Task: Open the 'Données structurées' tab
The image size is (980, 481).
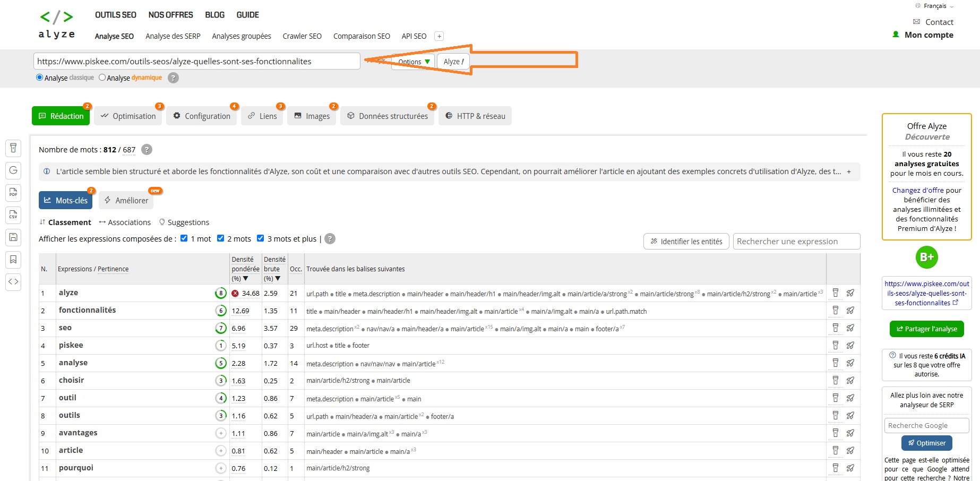Action: [388, 116]
